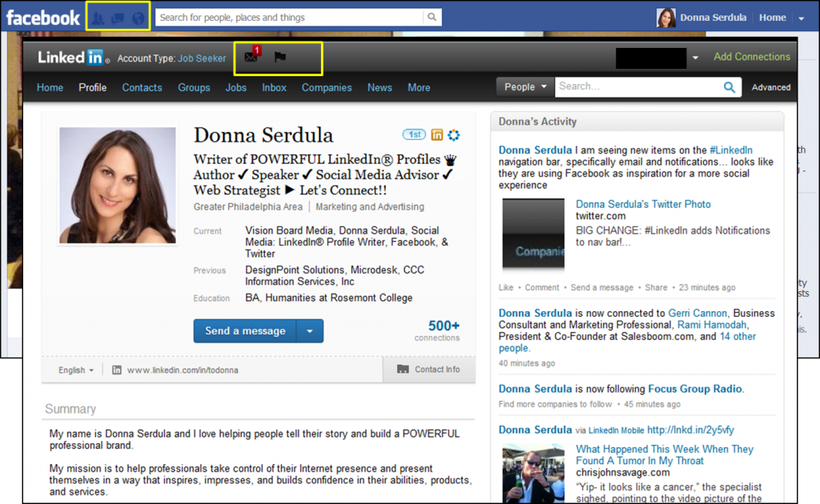Click Find more companies to follow

[555, 404]
